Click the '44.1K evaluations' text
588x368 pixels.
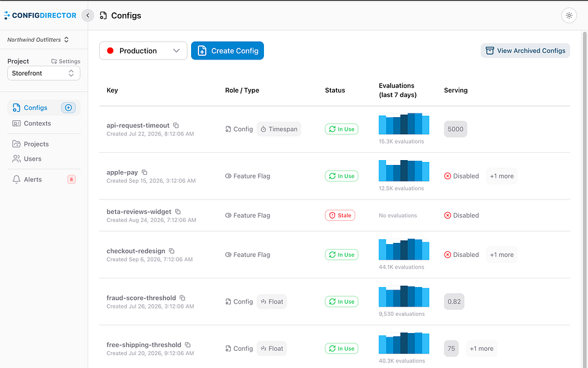click(401, 267)
